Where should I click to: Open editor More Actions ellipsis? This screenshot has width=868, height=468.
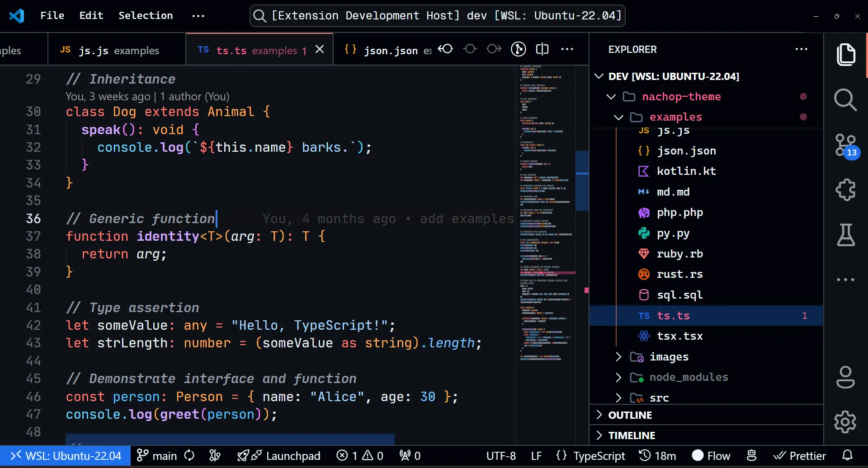(567, 49)
